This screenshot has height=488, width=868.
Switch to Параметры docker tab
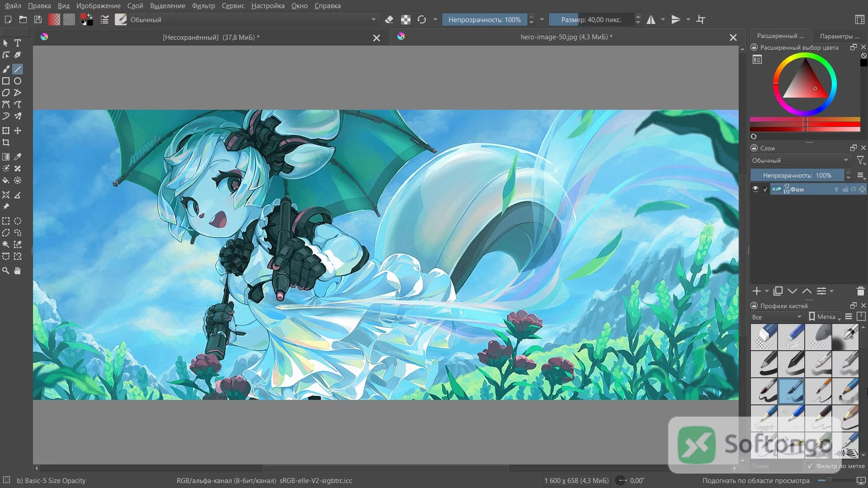point(840,36)
